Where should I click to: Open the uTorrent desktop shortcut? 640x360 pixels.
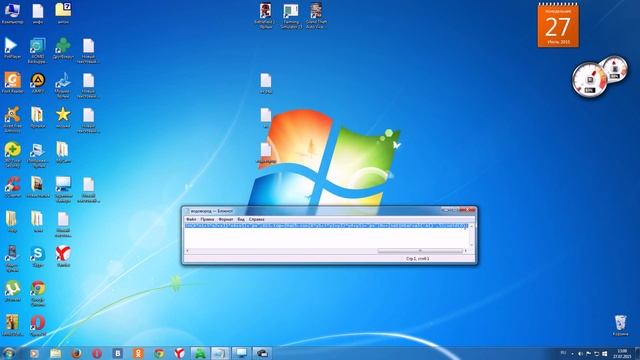12,291
